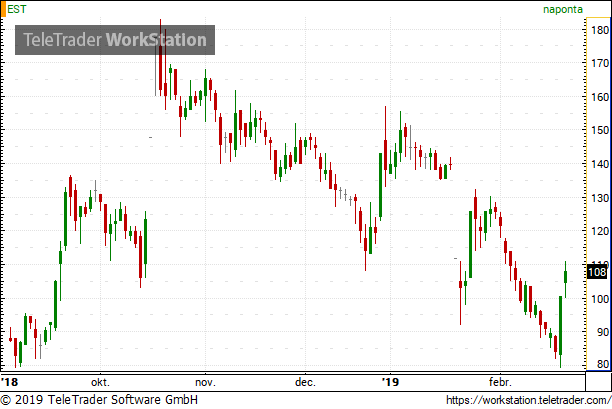Click the 100 price axis value
The width and height of the screenshot is (612, 409).
(600, 299)
